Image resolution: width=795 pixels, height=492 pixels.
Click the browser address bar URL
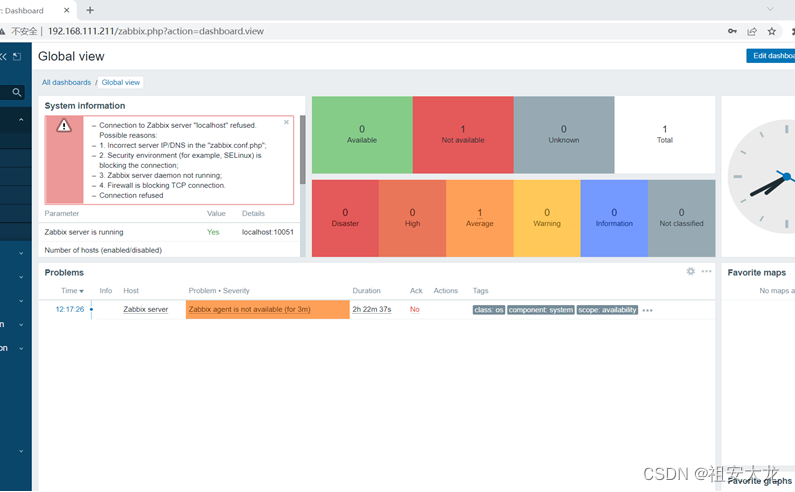156,31
